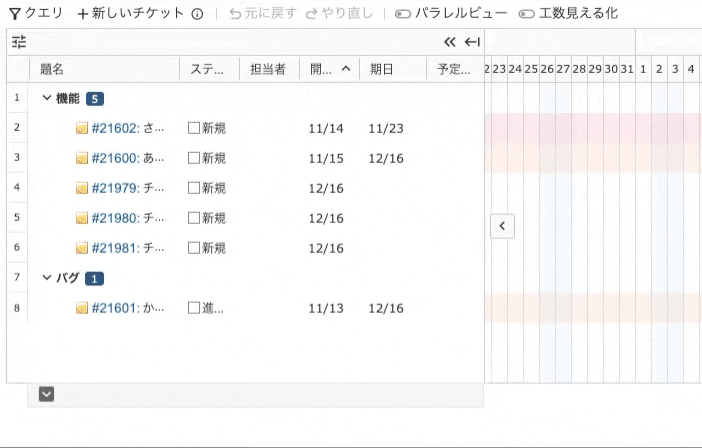Click the collapse-to-left arrow bar icon

click(x=472, y=42)
